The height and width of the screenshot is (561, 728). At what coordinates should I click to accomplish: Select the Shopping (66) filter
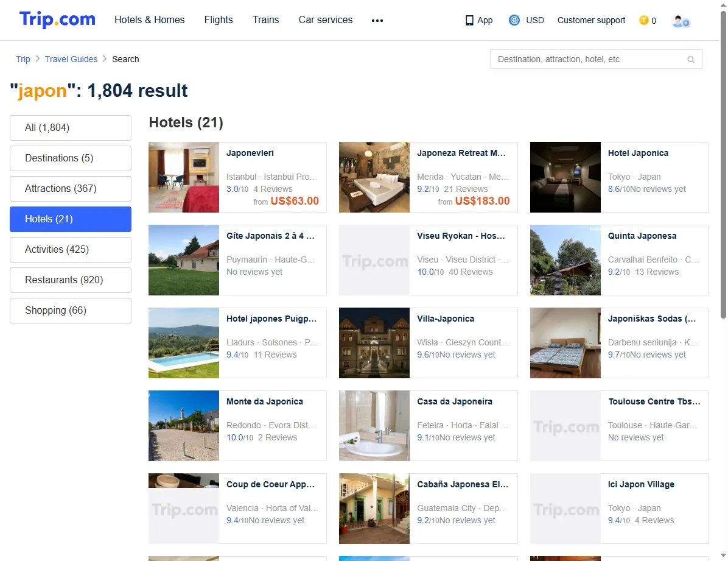point(71,311)
